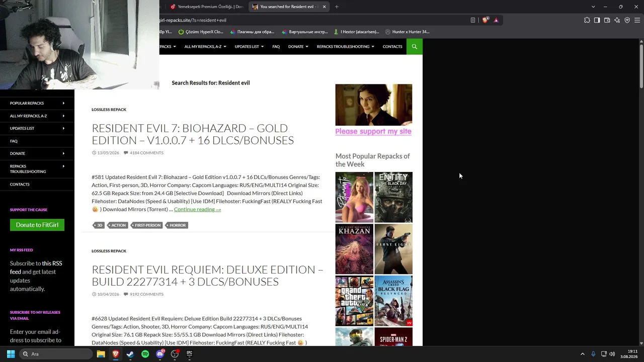This screenshot has width=644, height=362.
Task: Select the 3D tag
Action: coord(99,225)
